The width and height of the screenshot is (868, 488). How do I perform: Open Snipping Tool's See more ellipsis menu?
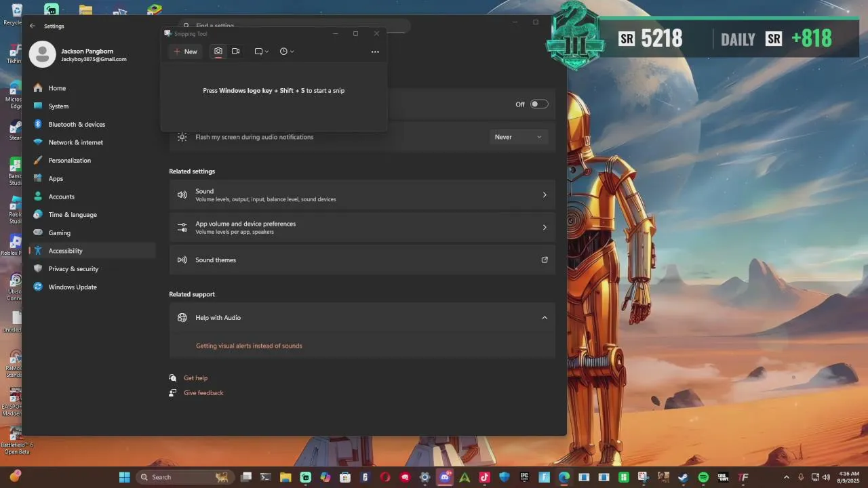pyautogui.click(x=375, y=52)
